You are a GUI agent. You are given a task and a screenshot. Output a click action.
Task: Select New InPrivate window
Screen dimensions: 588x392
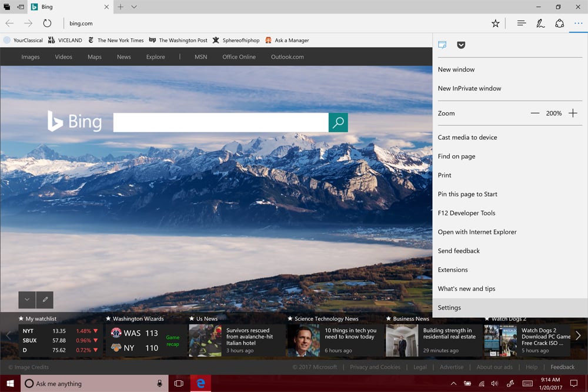click(510, 88)
